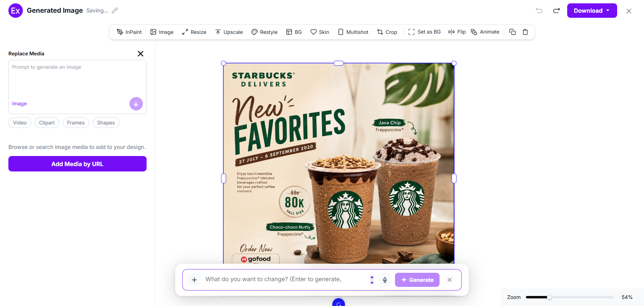644x306 pixels.
Task: Select the InPaint tool
Action: click(129, 32)
